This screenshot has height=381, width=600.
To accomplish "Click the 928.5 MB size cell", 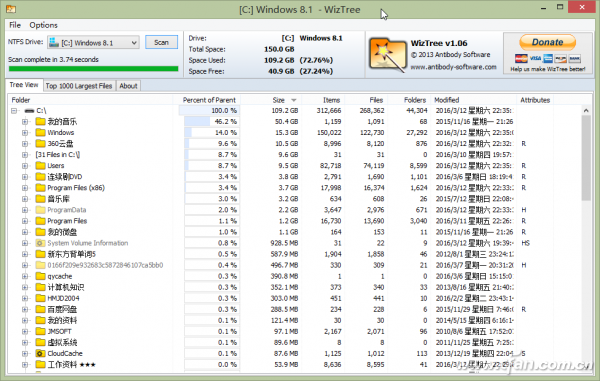I will click(284, 243).
